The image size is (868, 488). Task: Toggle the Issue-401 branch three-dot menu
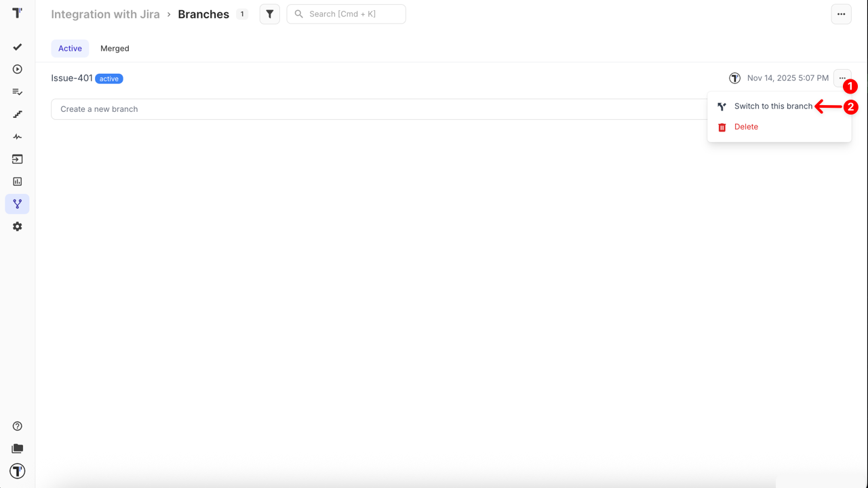click(x=842, y=79)
